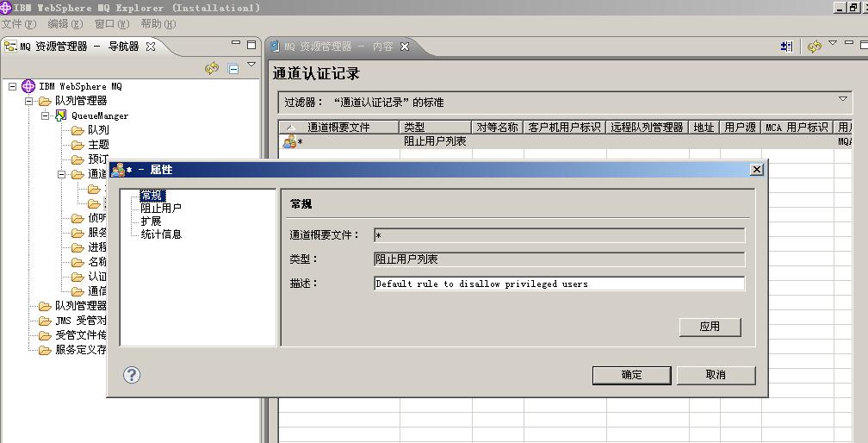Sort by the 客户机用户标识 column header
Screen dimensions: 868x443
pyautogui.click(x=564, y=127)
